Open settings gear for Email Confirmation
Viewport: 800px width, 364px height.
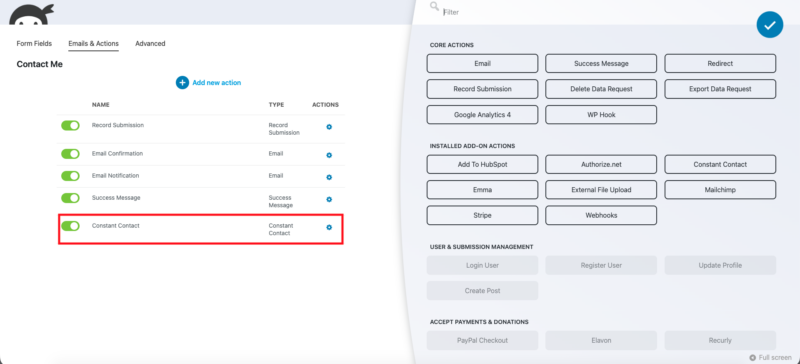[329, 155]
